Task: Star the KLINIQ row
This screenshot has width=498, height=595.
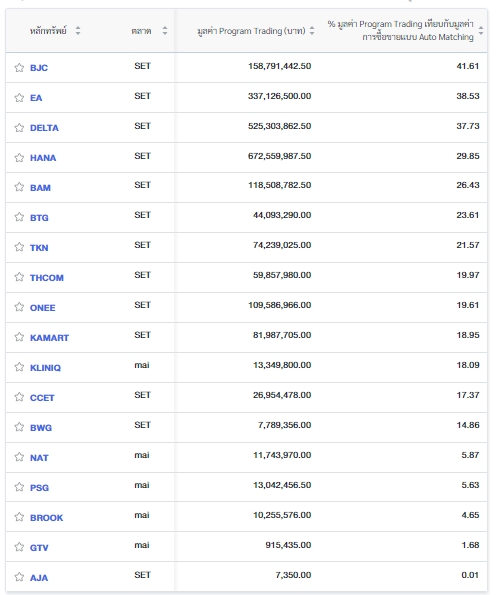Action: 19,367
